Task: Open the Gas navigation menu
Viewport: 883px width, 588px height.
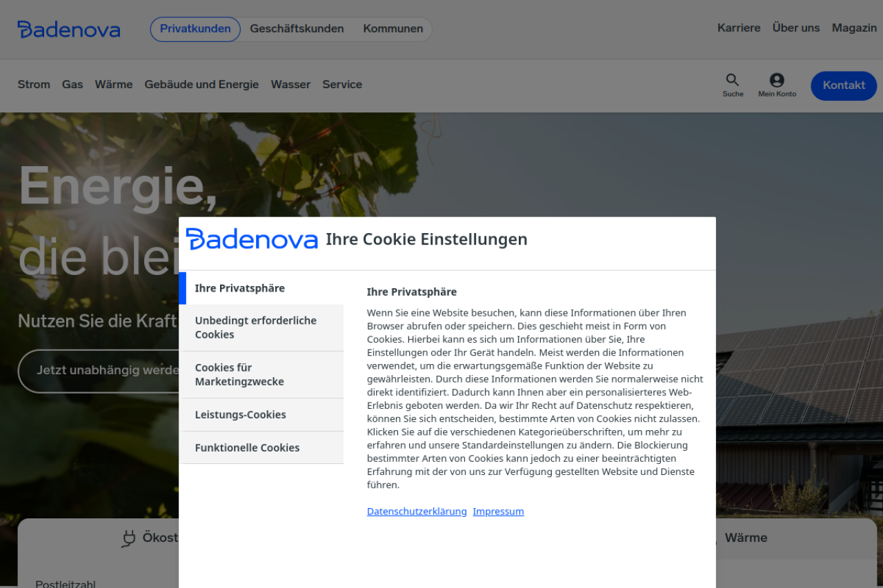Action: tap(72, 85)
